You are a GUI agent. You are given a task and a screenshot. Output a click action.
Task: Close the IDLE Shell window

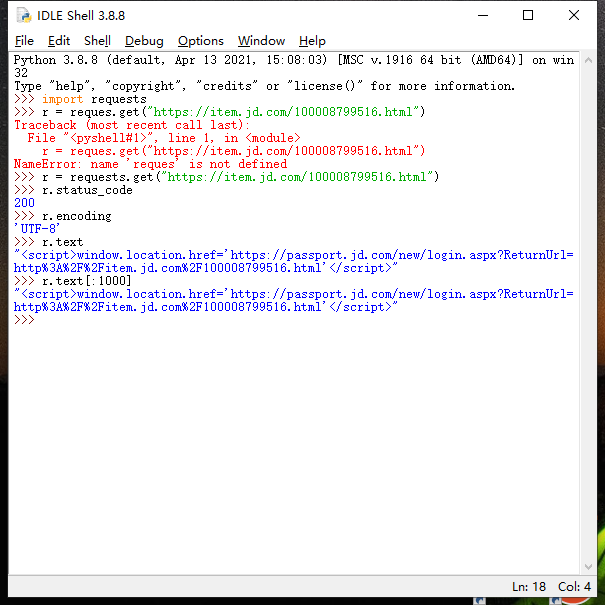click(x=574, y=15)
